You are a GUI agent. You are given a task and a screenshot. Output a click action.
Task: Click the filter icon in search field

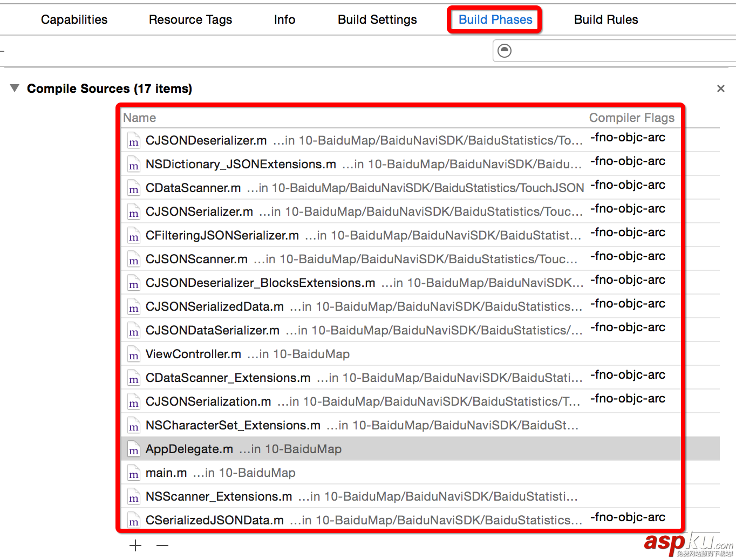(x=505, y=51)
